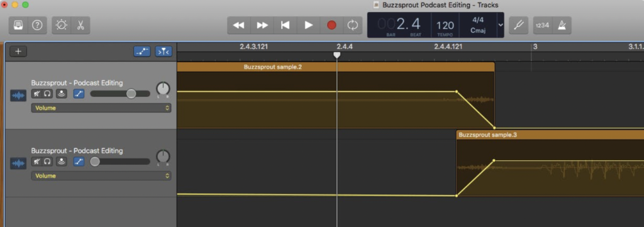Open the Tuner tuning fork button
644x227 pixels.
point(519,25)
